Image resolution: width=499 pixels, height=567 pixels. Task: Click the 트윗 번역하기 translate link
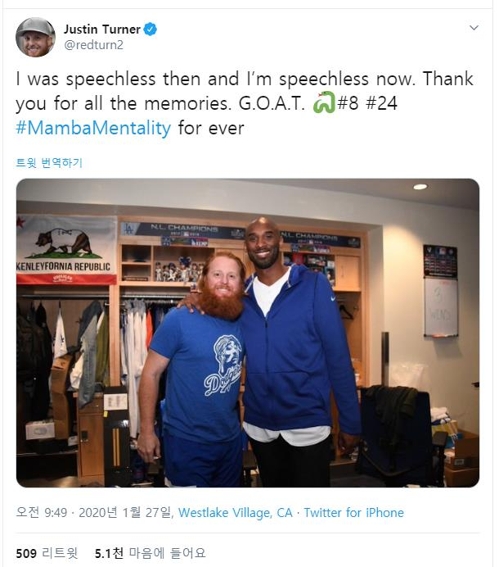49,163
